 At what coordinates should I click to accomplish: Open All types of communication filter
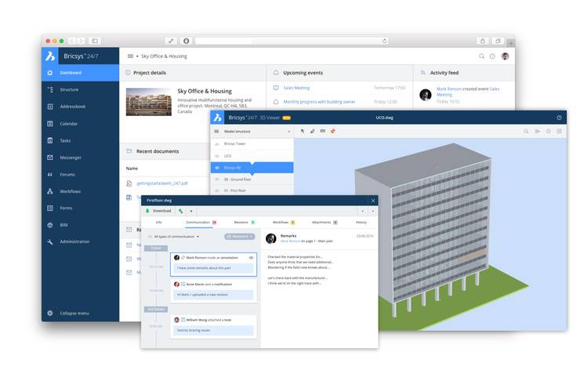(176, 236)
